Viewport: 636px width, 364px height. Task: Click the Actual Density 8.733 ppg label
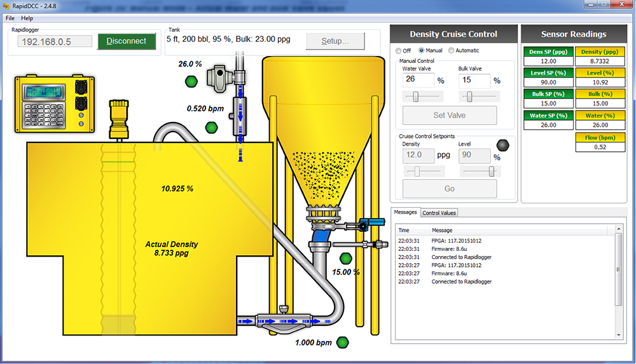[172, 248]
